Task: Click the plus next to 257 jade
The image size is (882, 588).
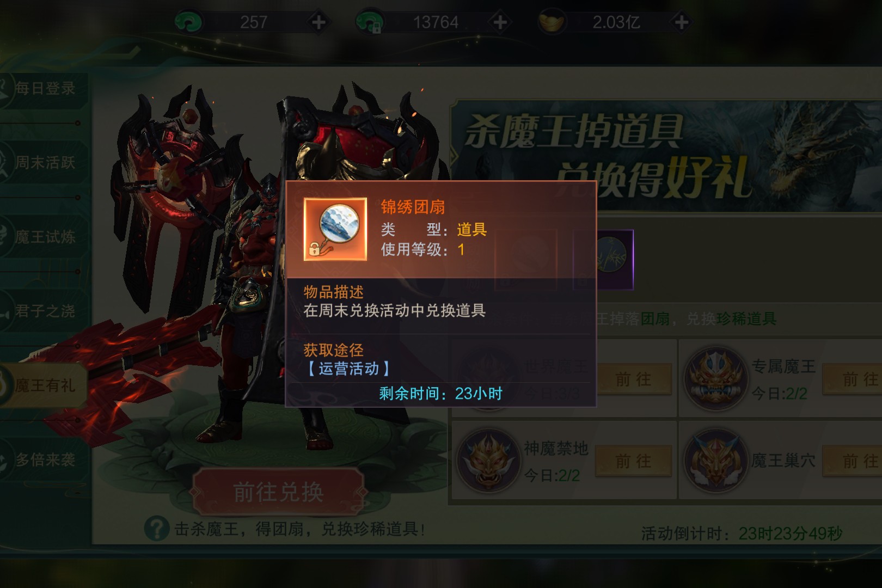Action: pyautogui.click(x=318, y=22)
